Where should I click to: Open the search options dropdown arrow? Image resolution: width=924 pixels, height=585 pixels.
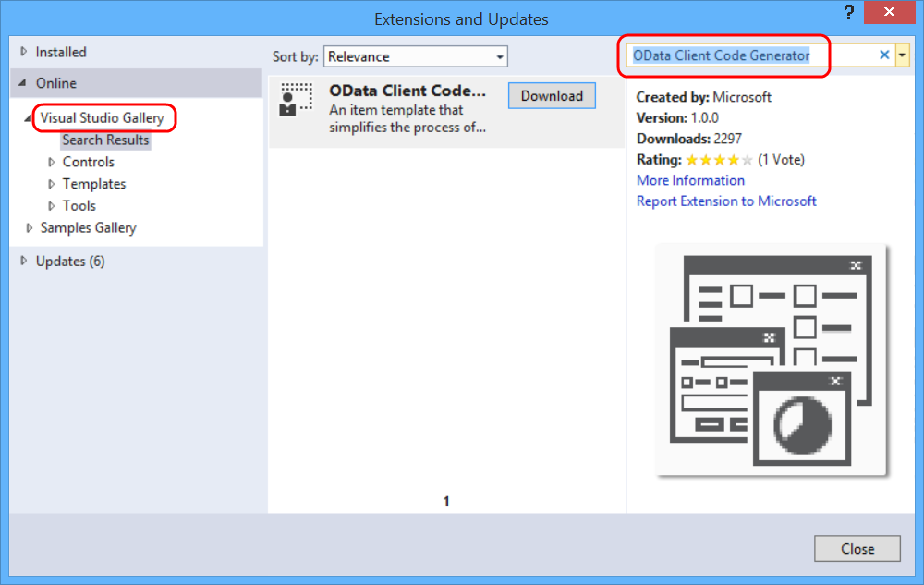tap(902, 55)
